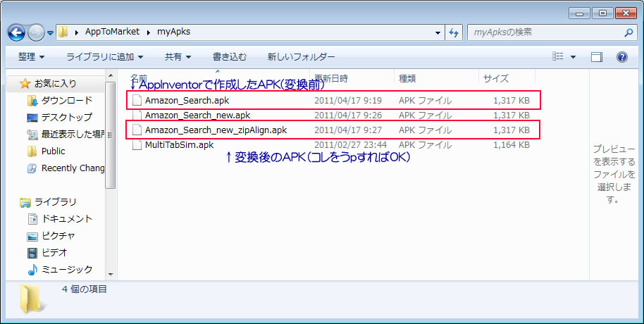Click the file icon of Amazon_Search_new_zipAlign.apk
The image size is (644, 324).
pos(137,130)
